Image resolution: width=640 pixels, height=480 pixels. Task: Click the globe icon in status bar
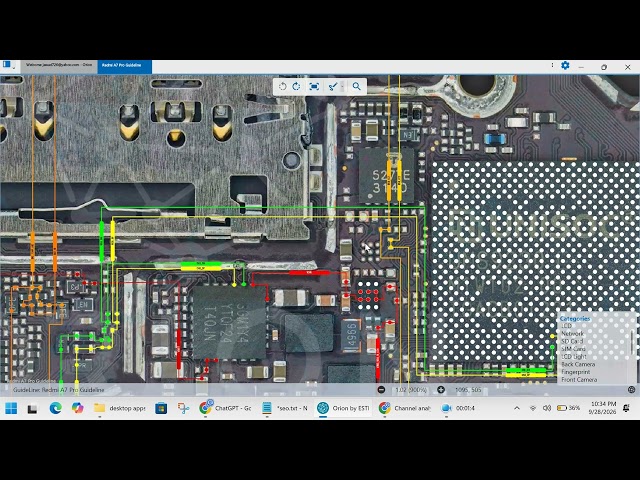(x=631, y=390)
